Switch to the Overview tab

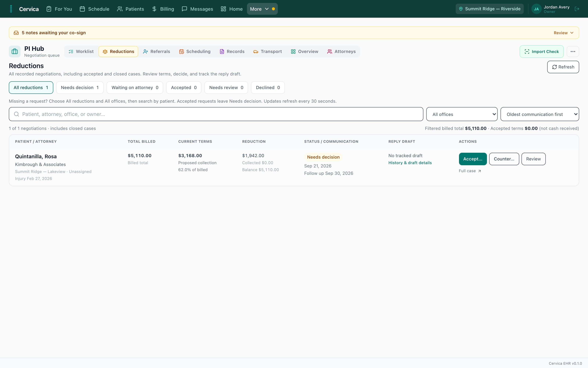305,52
